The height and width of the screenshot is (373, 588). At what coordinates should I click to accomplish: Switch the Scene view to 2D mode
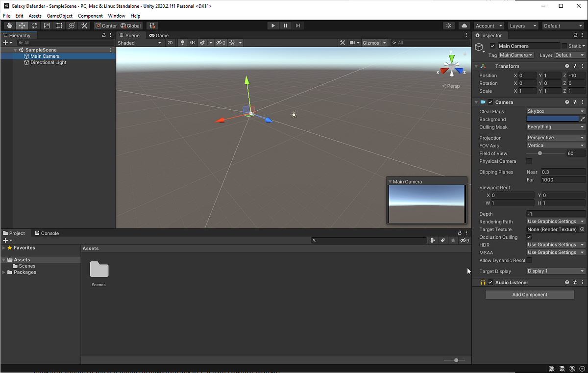pos(170,43)
